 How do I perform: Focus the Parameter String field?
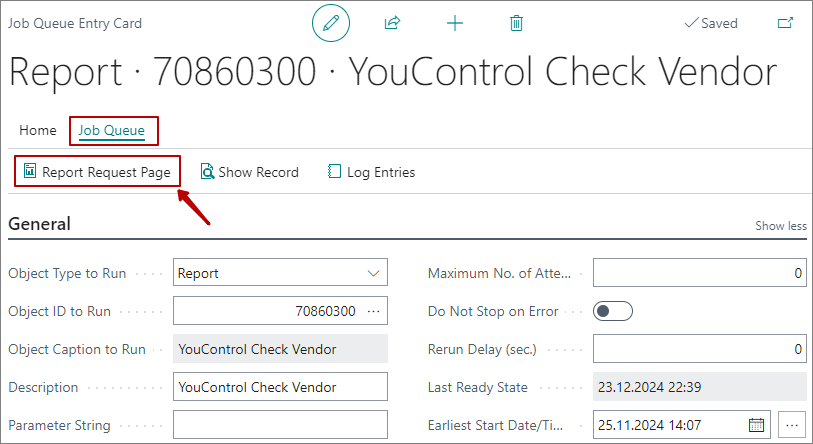click(280, 425)
